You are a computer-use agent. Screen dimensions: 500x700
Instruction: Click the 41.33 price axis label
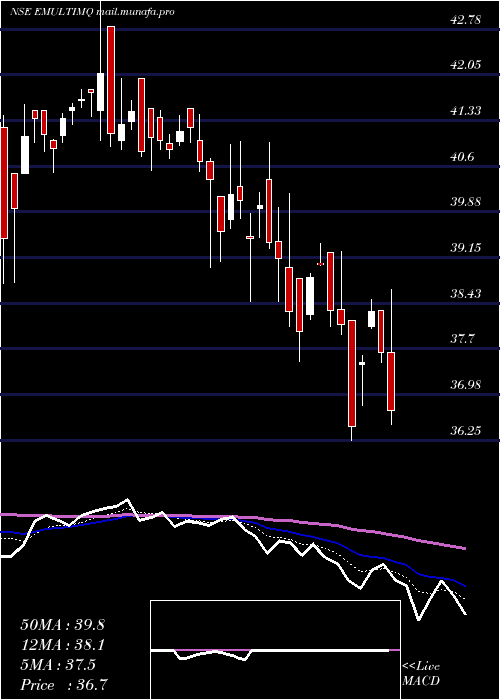(466, 111)
